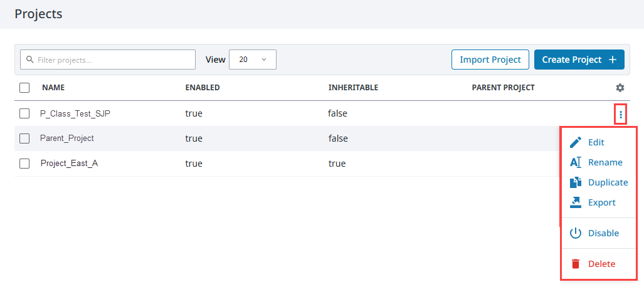Image resolution: width=644 pixels, height=287 pixels.
Task: Click the Disable power icon
Action: pos(575,233)
